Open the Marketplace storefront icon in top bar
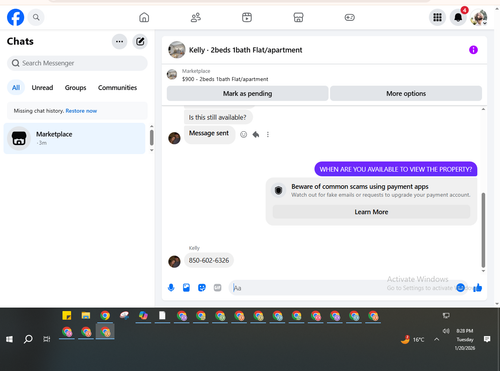 (298, 17)
